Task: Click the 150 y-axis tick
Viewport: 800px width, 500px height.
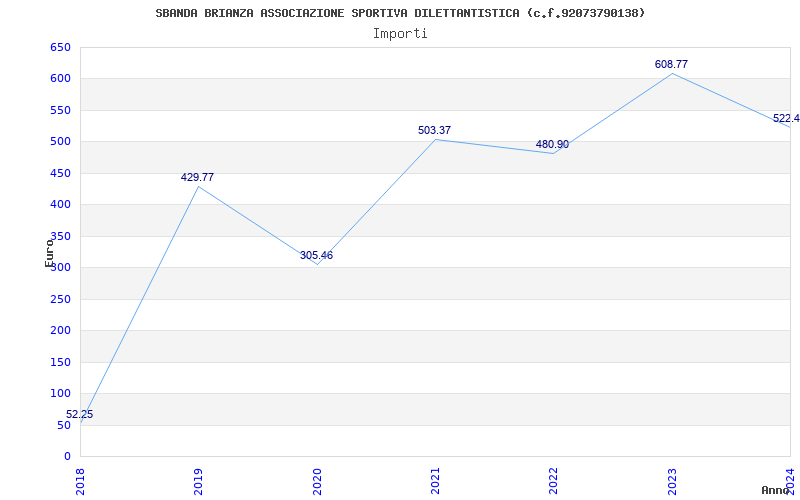Action: [60, 362]
